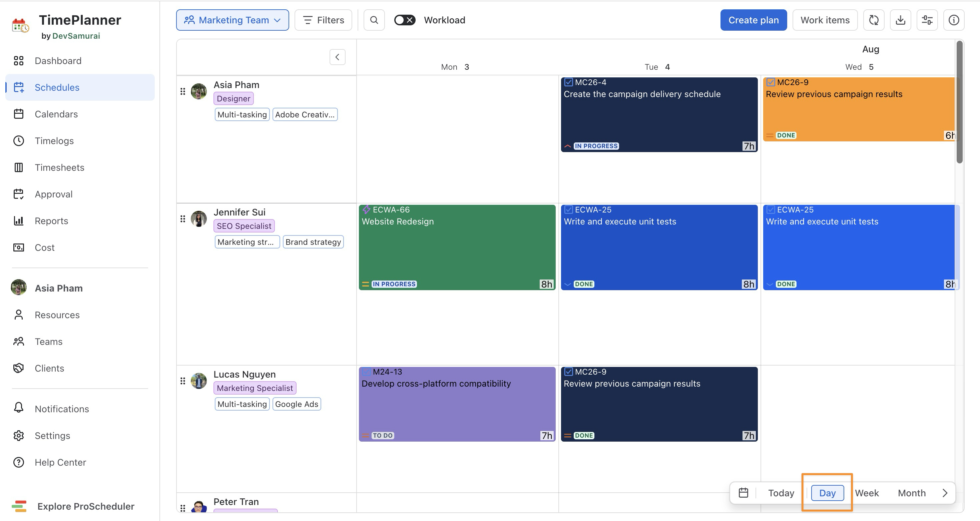The width and height of the screenshot is (980, 521).
Task: Click drag handle icon beside Jennifer Sui
Action: pyautogui.click(x=182, y=219)
